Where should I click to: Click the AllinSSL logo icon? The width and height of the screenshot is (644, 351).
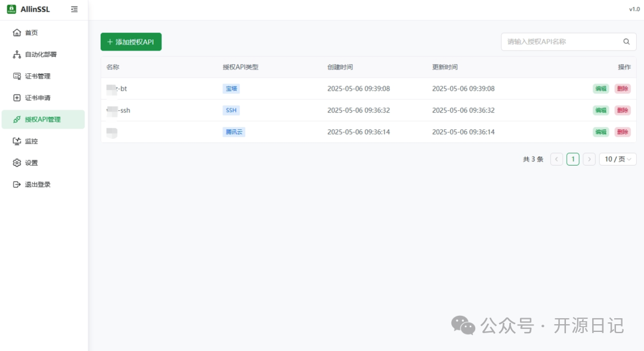click(11, 9)
